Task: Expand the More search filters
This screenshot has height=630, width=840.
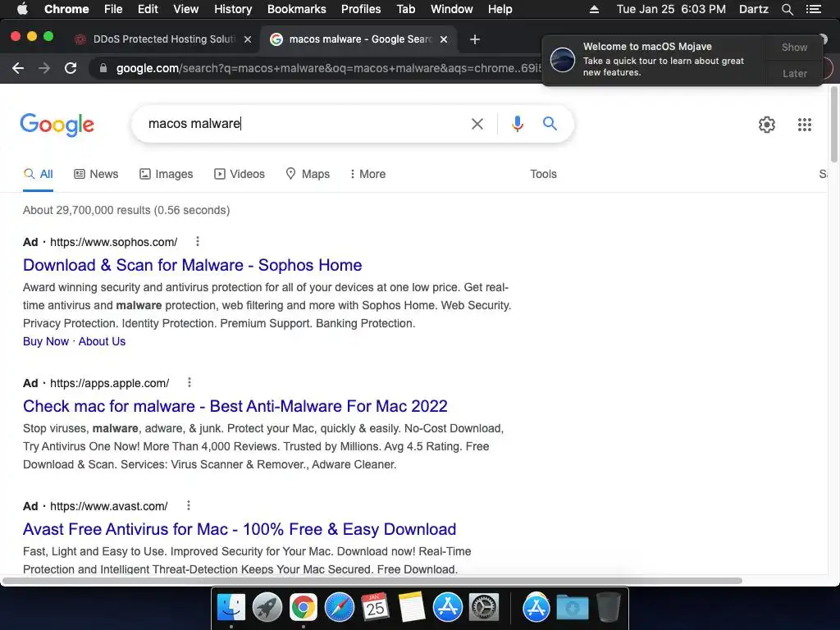Action: [367, 174]
